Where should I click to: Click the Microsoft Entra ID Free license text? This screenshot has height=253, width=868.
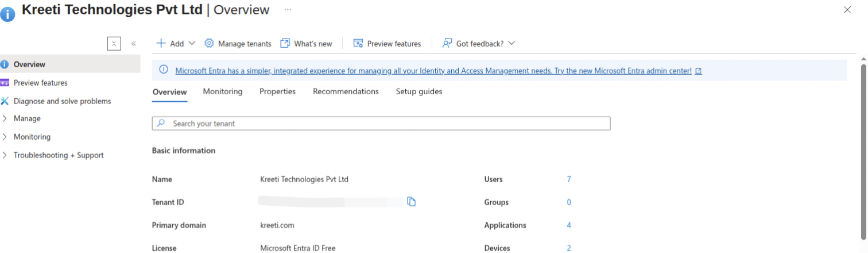tap(297, 248)
